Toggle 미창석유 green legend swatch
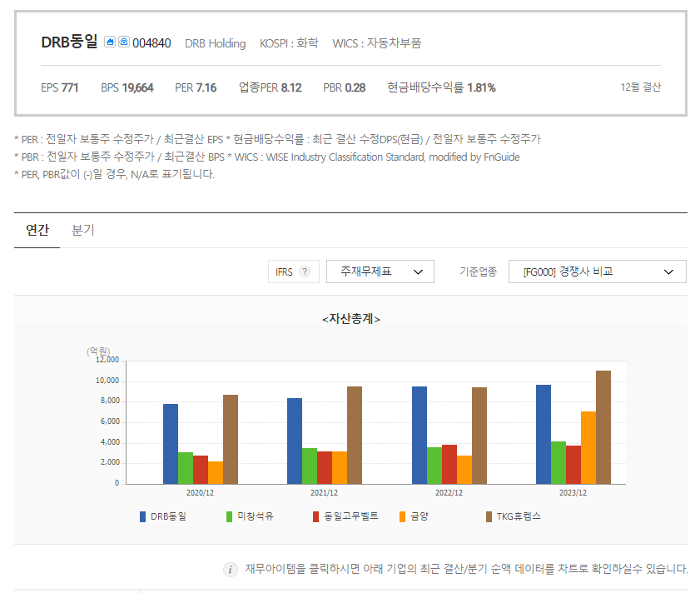Viewport: 700px width, 593px height. [x=230, y=516]
